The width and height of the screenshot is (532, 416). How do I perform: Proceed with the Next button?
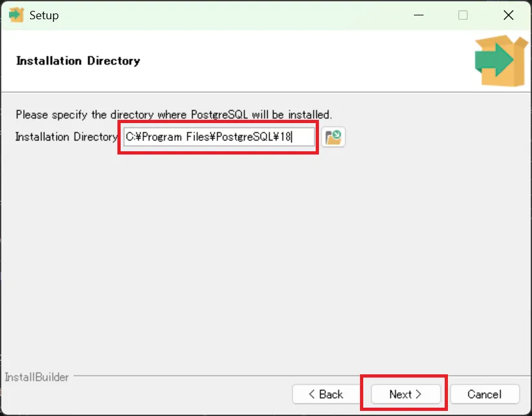[406, 394]
